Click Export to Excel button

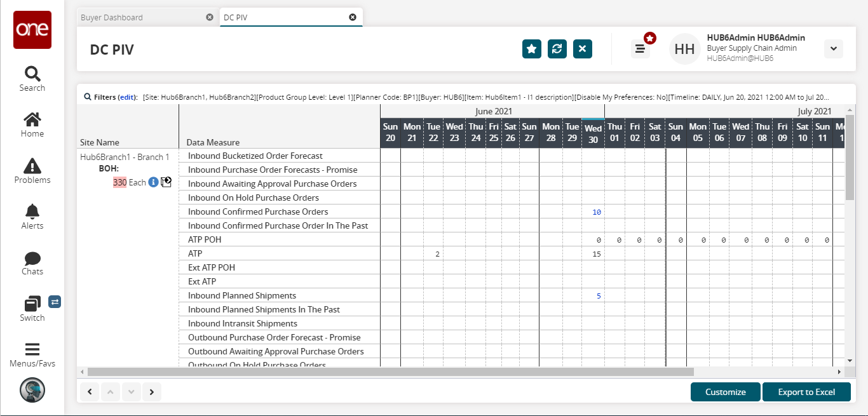806,392
